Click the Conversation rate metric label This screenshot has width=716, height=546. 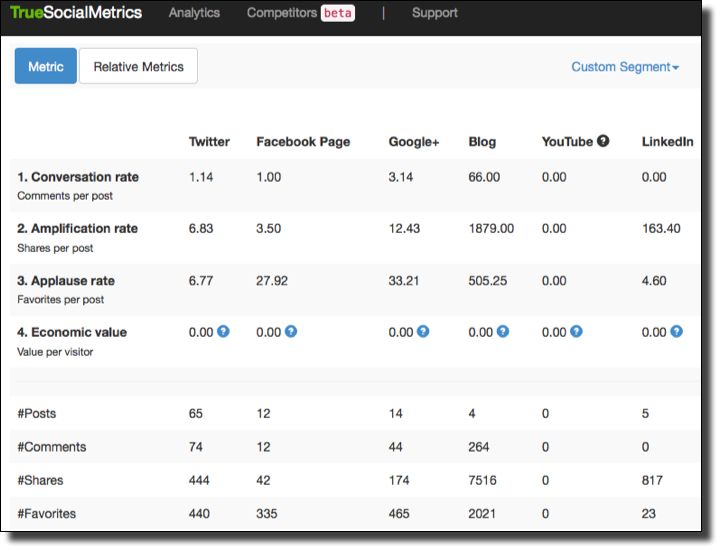click(78, 177)
